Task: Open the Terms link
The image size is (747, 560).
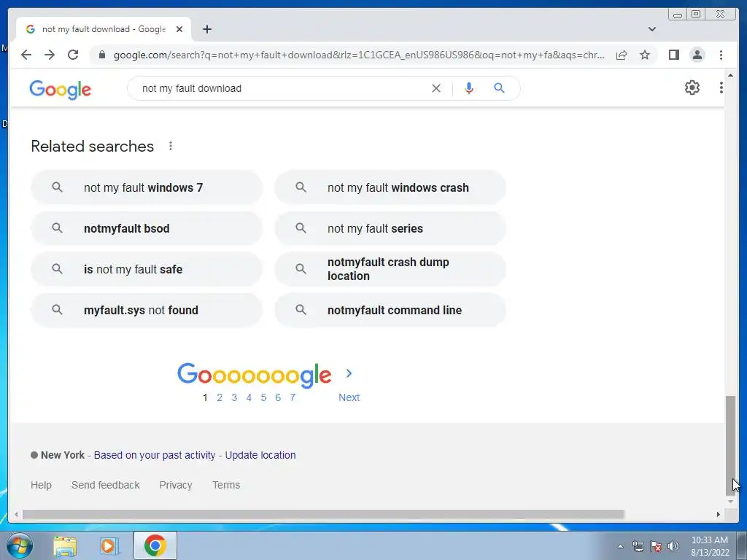Action: (x=226, y=485)
